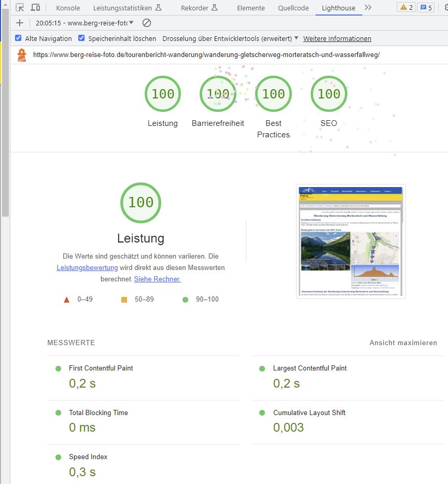The height and width of the screenshot is (484, 448).
Task: Open the Leistungsstatistiken tab
Action: [127, 8]
